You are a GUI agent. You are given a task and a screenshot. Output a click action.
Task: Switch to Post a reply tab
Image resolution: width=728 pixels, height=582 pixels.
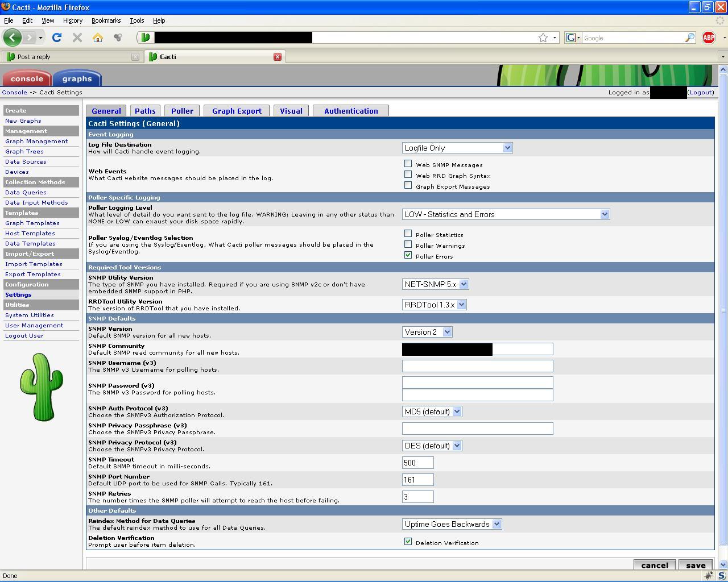click(x=72, y=57)
